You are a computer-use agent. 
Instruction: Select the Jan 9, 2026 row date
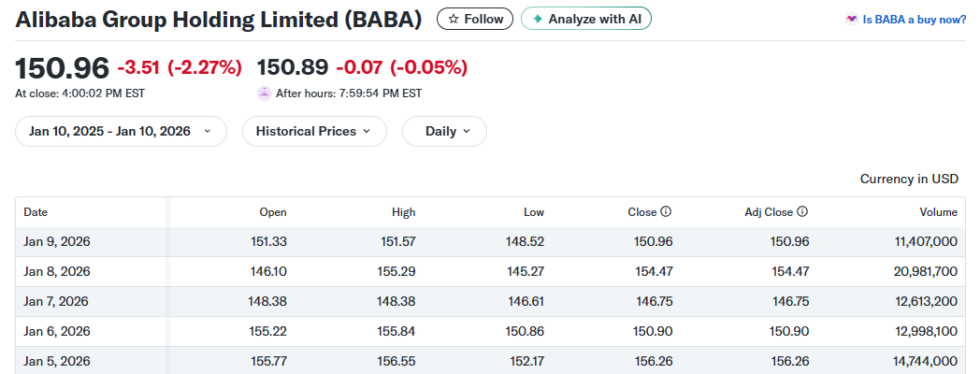tap(57, 241)
